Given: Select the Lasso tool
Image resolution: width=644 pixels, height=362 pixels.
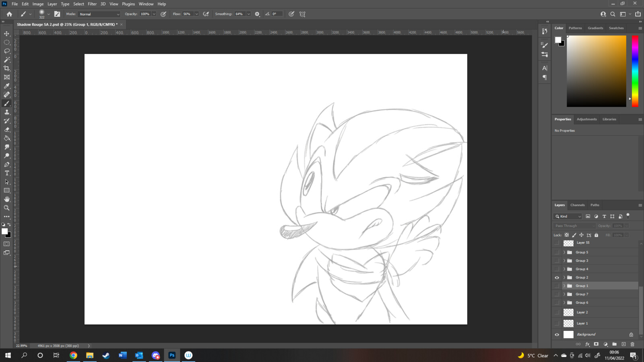Looking at the screenshot, I should pyautogui.click(x=7, y=51).
